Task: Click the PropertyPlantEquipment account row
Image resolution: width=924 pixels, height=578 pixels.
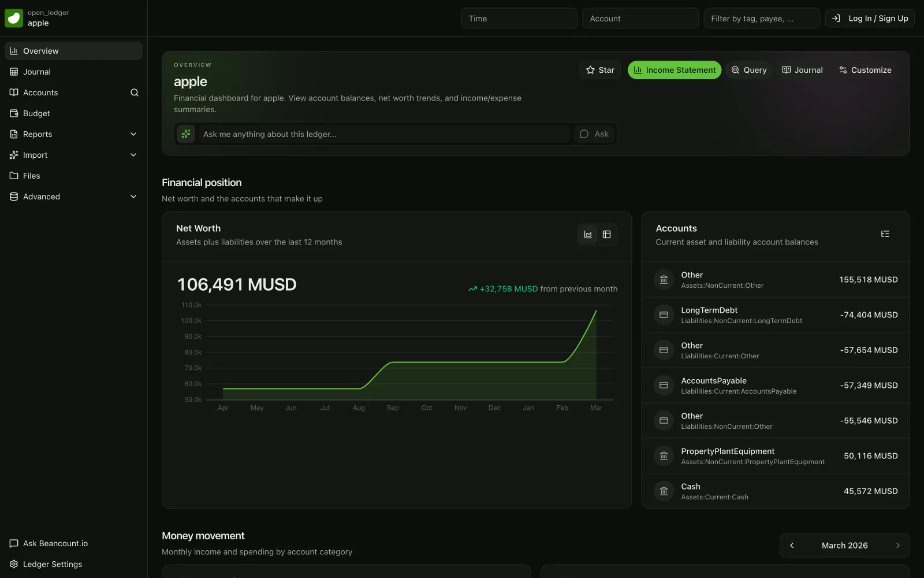Action: point(776,456)
